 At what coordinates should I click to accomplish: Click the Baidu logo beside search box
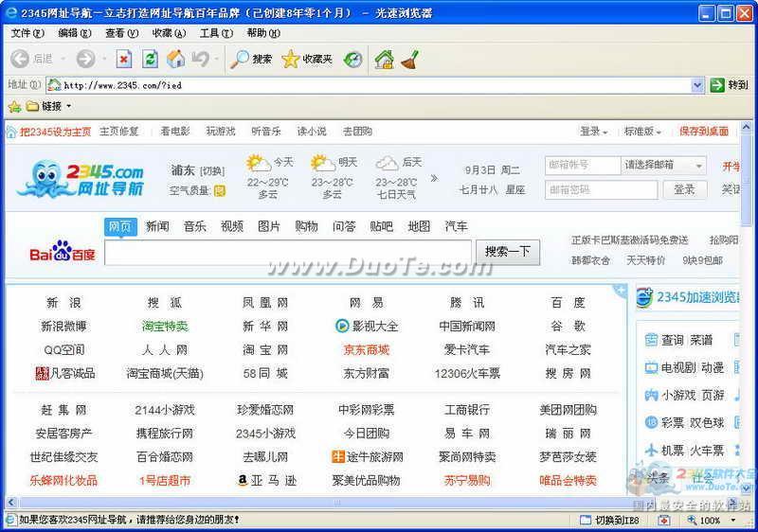[63, 251]
